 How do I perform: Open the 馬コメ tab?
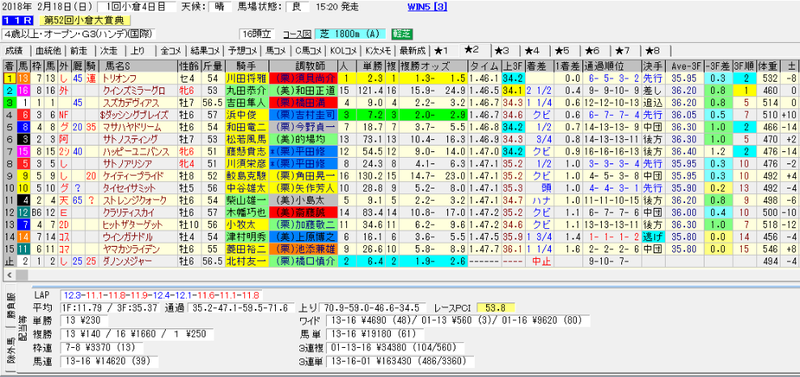tap(276, 51)
